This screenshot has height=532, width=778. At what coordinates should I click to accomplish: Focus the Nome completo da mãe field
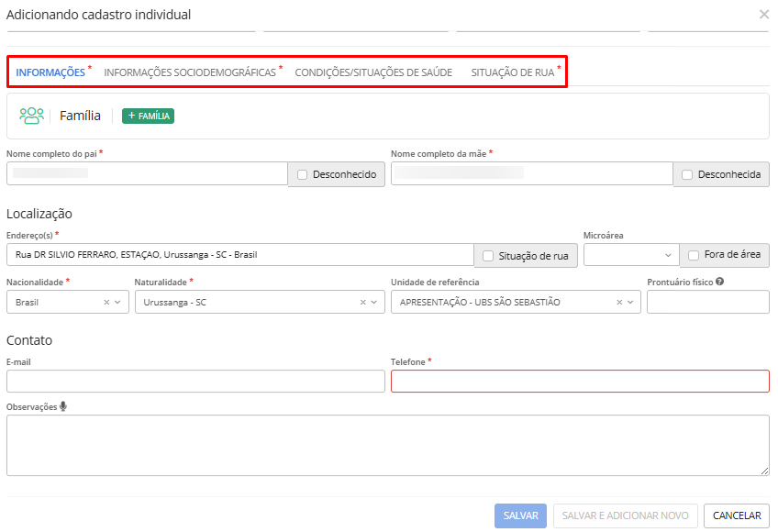[532, 173]
